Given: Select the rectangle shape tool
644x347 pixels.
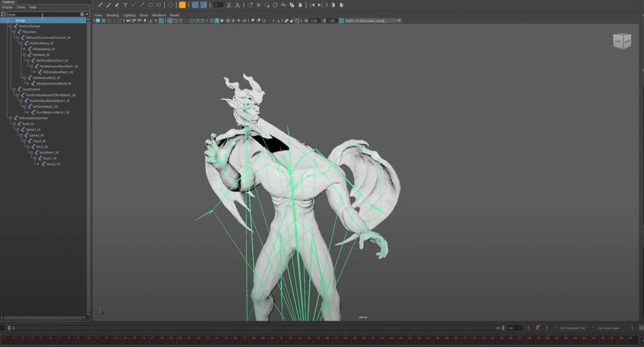Looking at the screenshot, I should [158, 5].
